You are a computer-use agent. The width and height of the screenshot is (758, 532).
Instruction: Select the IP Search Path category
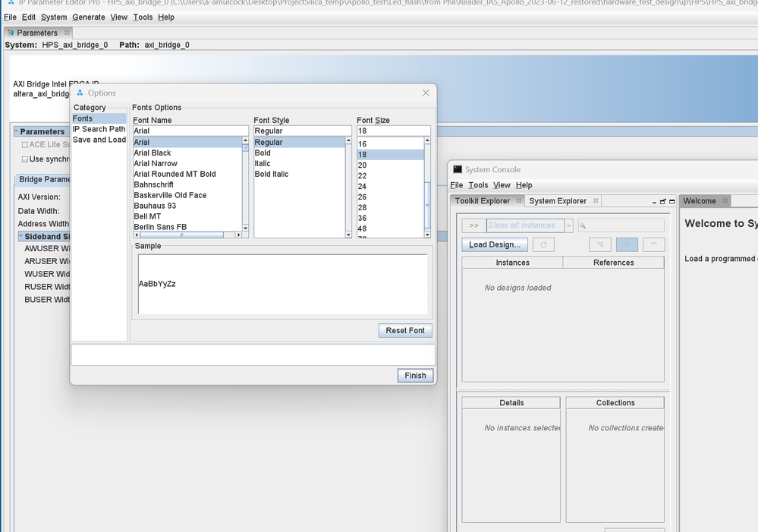99,129
